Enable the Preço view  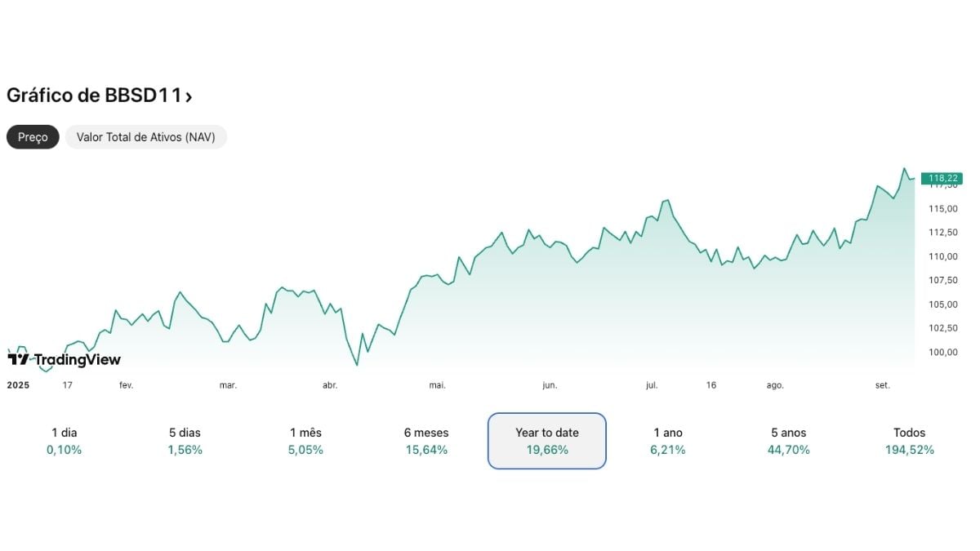pos(32,136)
